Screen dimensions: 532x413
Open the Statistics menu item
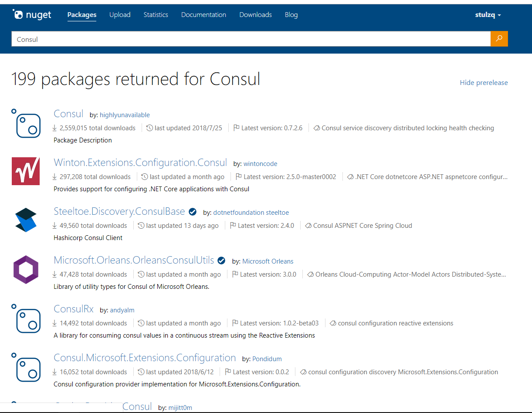coord(156,15)
